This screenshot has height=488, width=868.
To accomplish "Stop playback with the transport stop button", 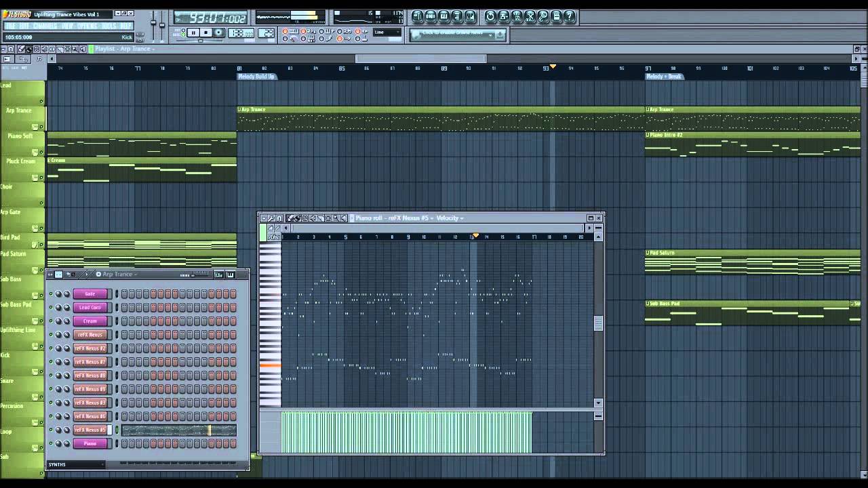I will 206,33.
